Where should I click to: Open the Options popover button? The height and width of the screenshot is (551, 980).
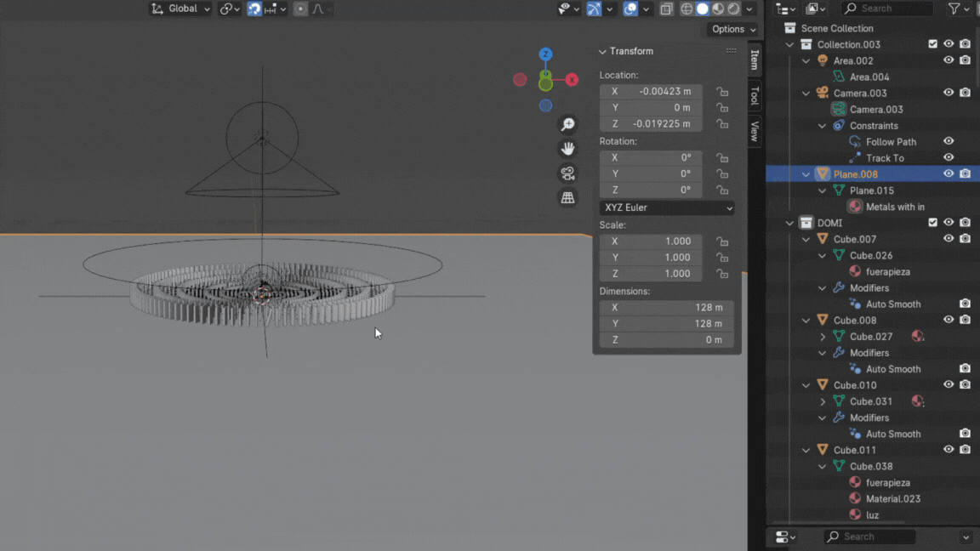click(732, 29)
